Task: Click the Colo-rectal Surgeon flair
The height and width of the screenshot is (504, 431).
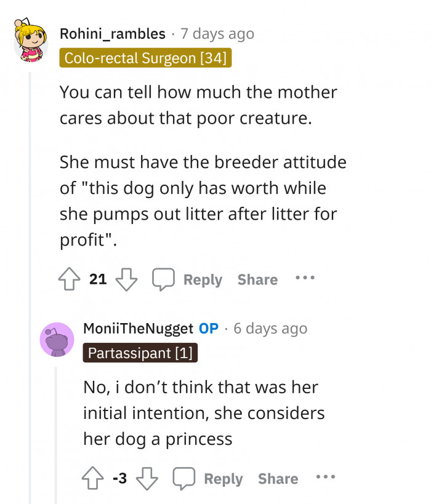Action: tap(145, 58)
